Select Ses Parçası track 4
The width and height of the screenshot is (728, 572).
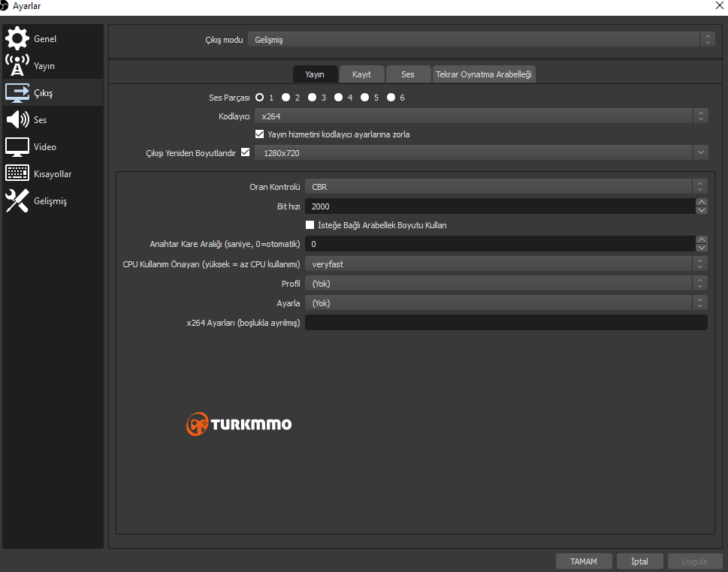point(339,98)
